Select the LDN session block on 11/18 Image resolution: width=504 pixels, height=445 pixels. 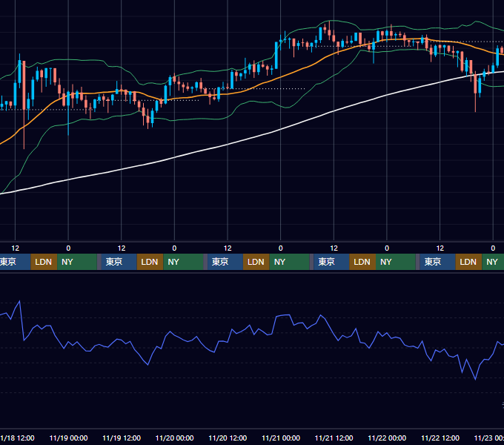coord(44,262)
